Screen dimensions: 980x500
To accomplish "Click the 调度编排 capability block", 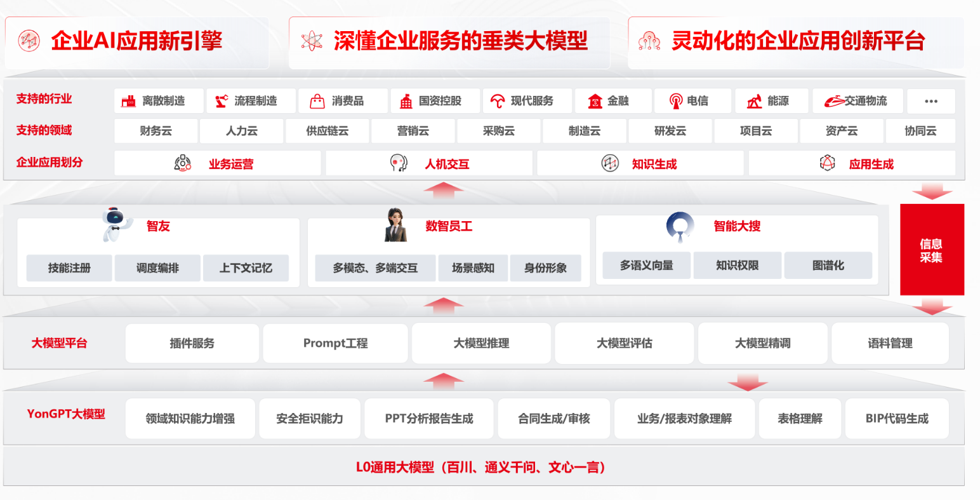I will click(x=157, y=268).
